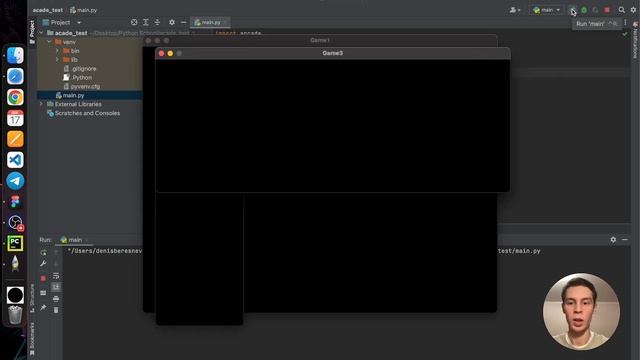Expand External Libraries node

pos(41,104)
